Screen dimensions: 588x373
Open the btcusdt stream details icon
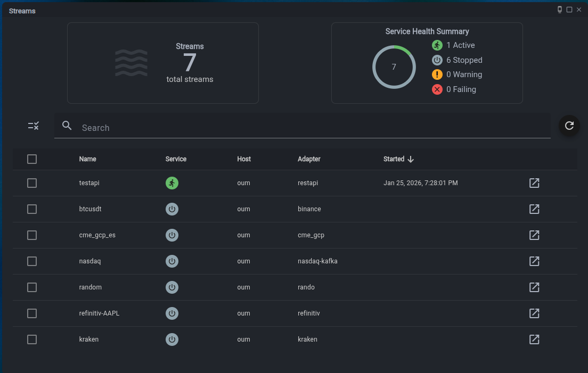point(534,209)
